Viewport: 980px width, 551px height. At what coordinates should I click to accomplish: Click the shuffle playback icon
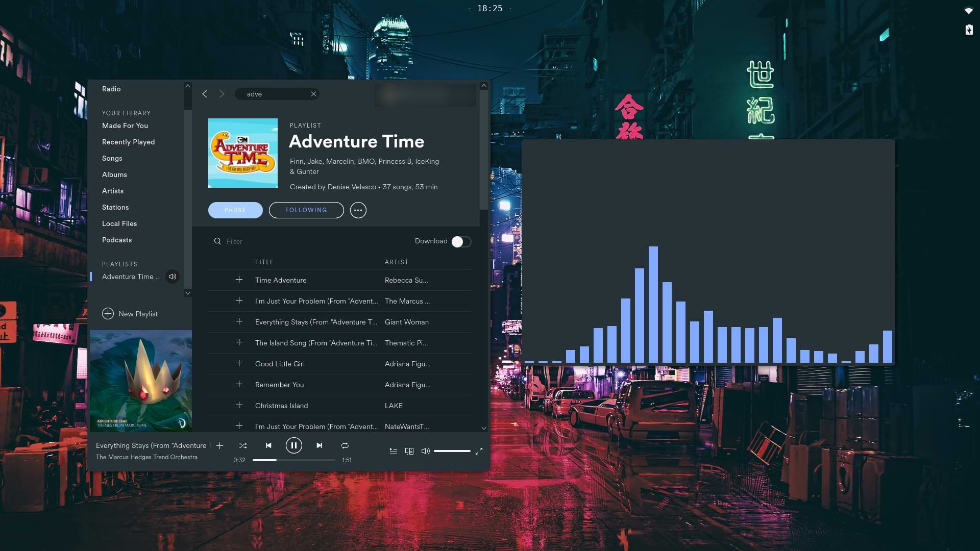pos(242,445)
